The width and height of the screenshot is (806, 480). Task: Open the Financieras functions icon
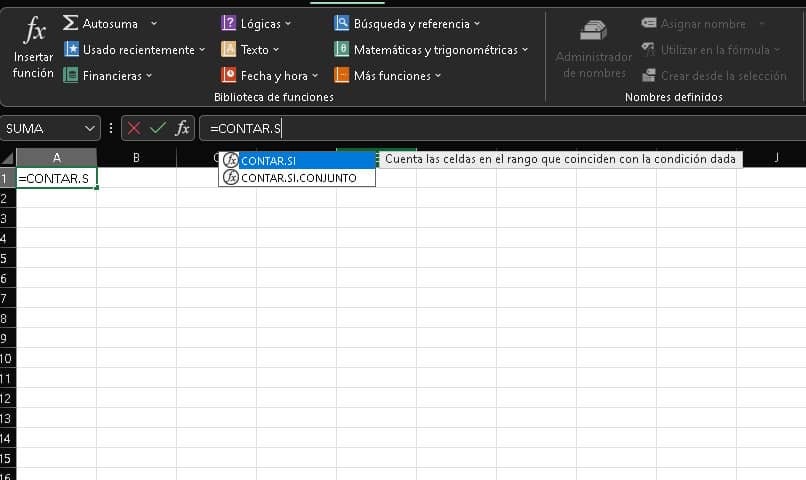[x=71, y=75]
